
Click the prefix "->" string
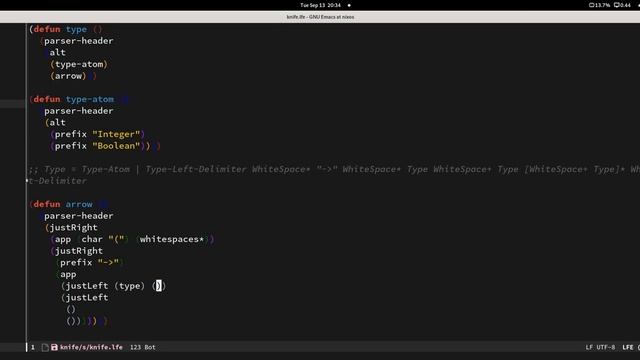108,262
